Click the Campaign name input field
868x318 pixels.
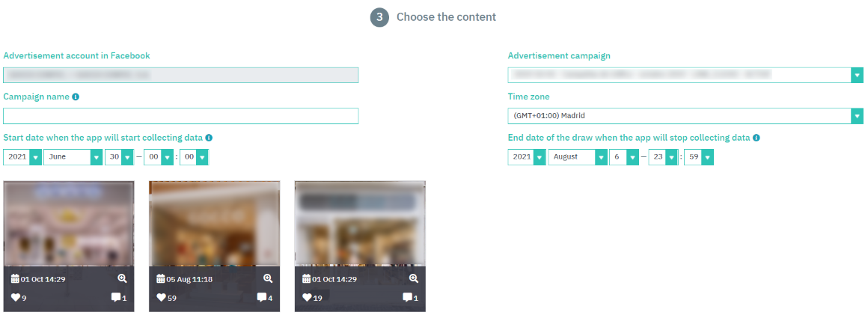[x=181, y=116]
